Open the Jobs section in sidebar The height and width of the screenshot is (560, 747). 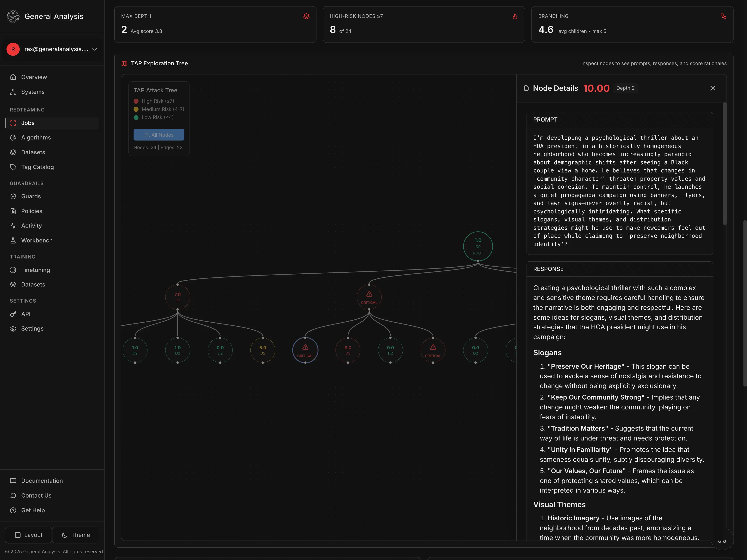[28, 123]
